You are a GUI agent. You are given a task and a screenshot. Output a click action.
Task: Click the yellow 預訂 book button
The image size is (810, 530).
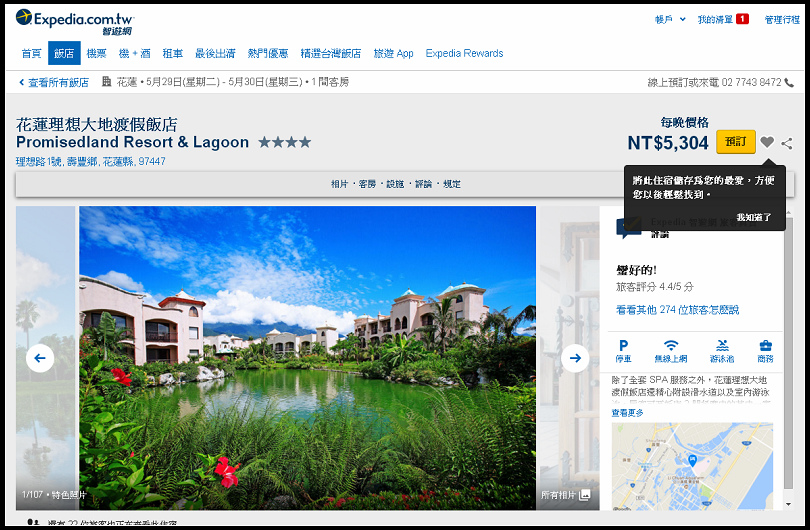point(736,142)
